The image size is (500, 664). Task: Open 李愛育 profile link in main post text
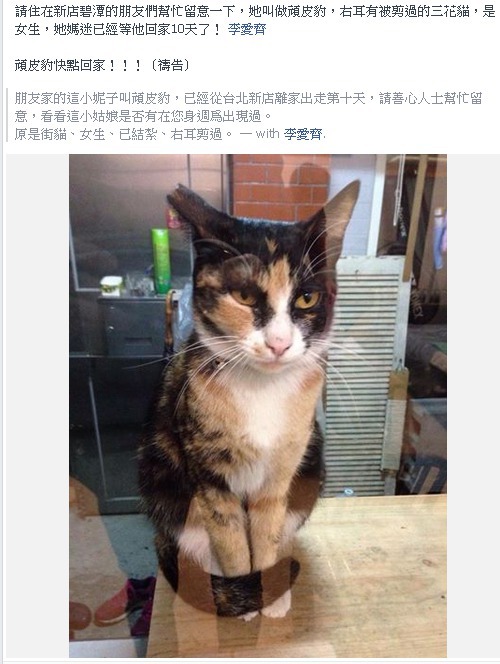click(247, 30)
